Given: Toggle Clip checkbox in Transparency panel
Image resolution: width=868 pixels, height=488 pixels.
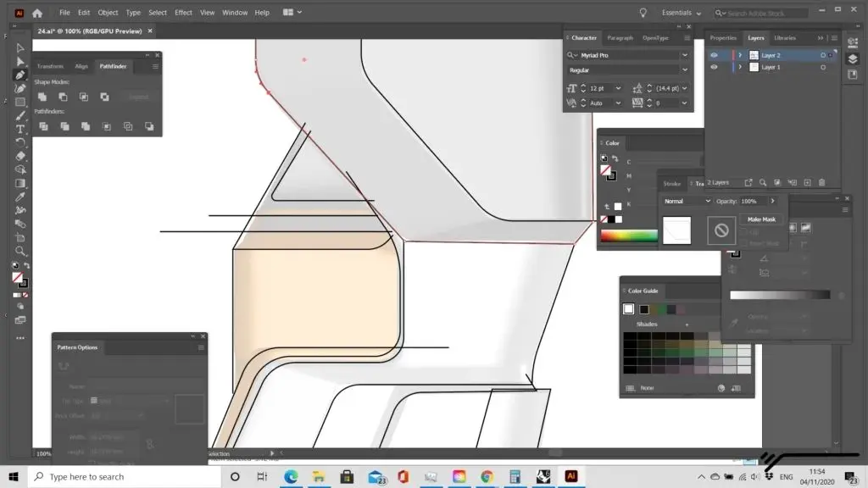Looking at the screenshot, I should 744,233.
